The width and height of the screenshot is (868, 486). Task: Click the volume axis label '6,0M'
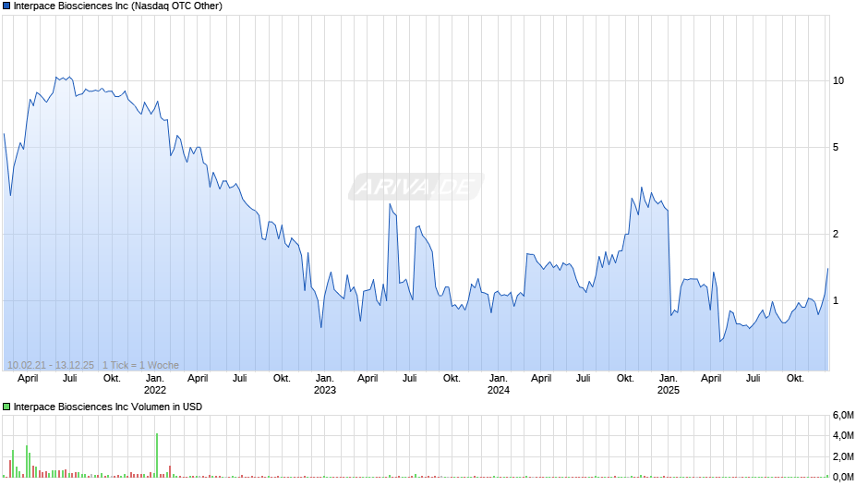click(x=843, y=416)
